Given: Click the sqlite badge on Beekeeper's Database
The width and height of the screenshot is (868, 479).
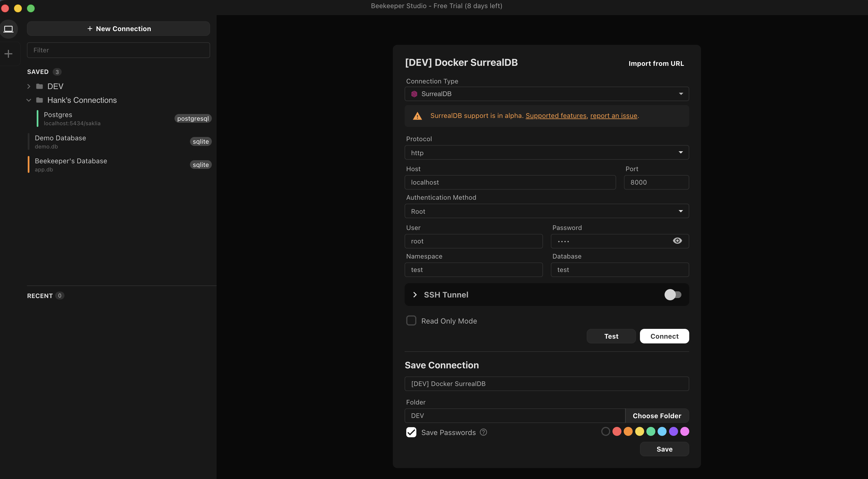Looking at the screenshot, I should (x=201, y=165).
